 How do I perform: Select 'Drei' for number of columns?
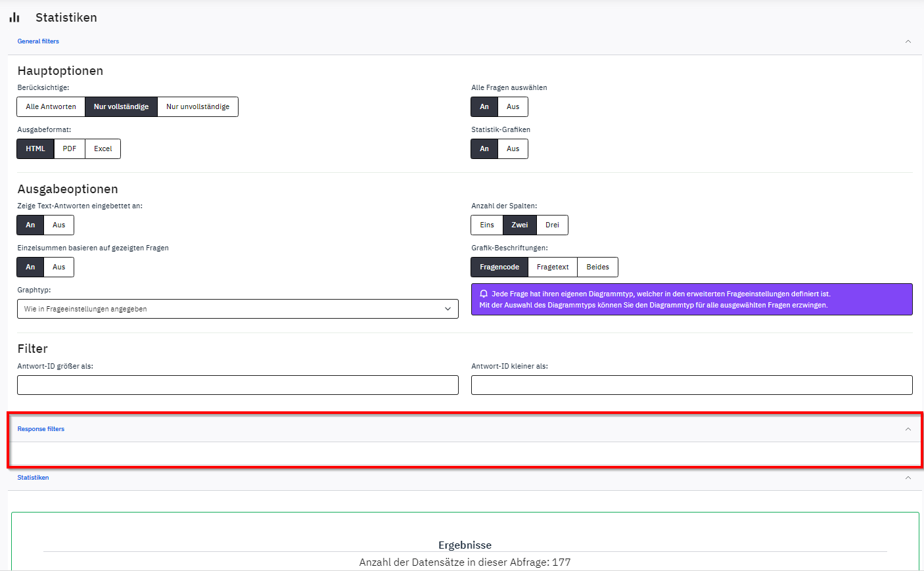(552, 225)
